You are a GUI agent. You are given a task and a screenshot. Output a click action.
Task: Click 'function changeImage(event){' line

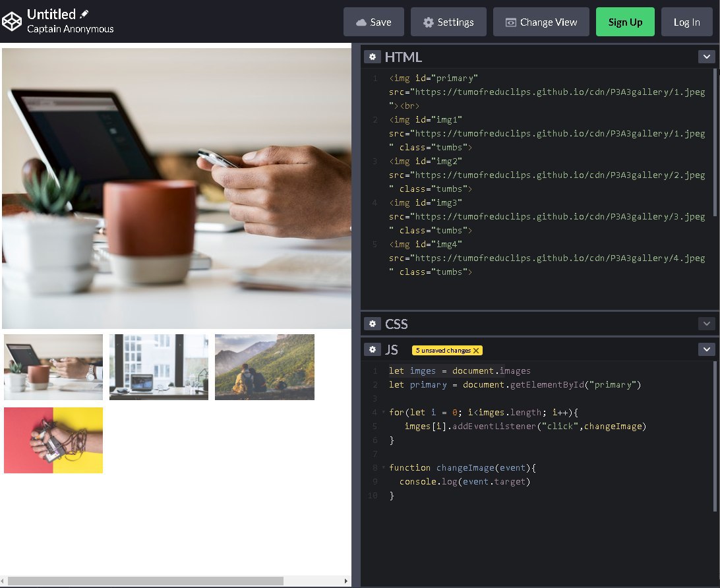pyautogui.click(x=462, y=468)
